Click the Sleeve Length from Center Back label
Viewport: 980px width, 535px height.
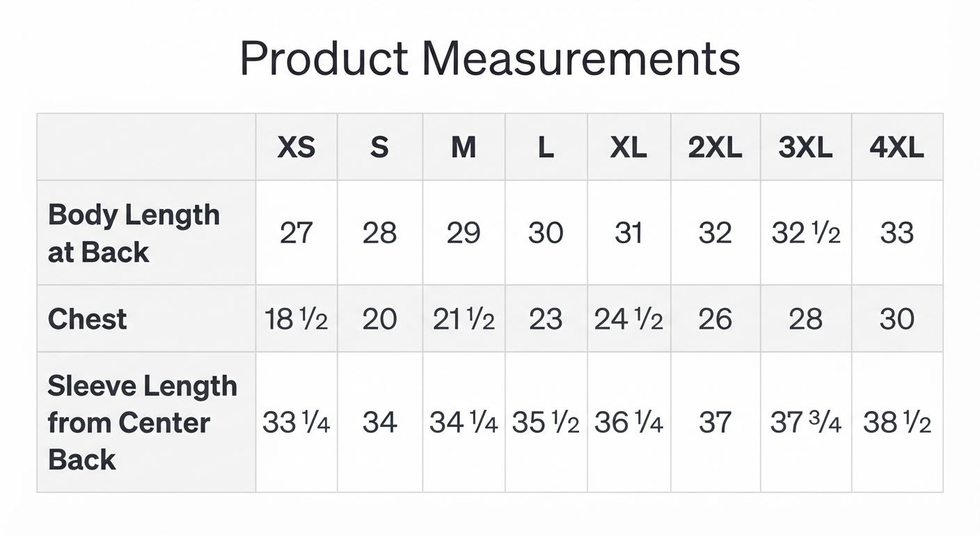142,422
